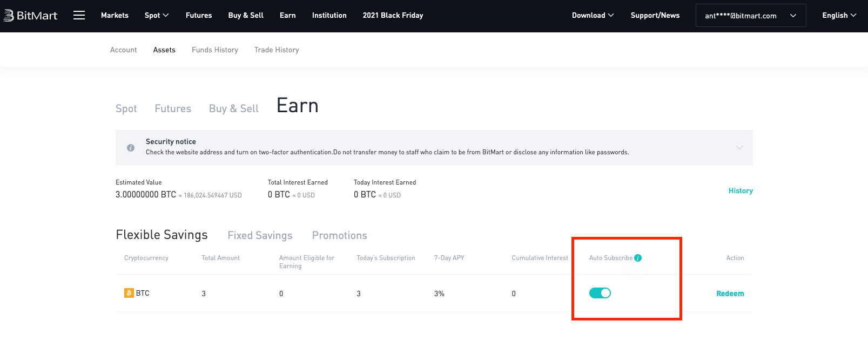Click the Today Interest Earned label
Viewport: 868px width, 348px height.
pyautogui.click(x=385, y=182)
